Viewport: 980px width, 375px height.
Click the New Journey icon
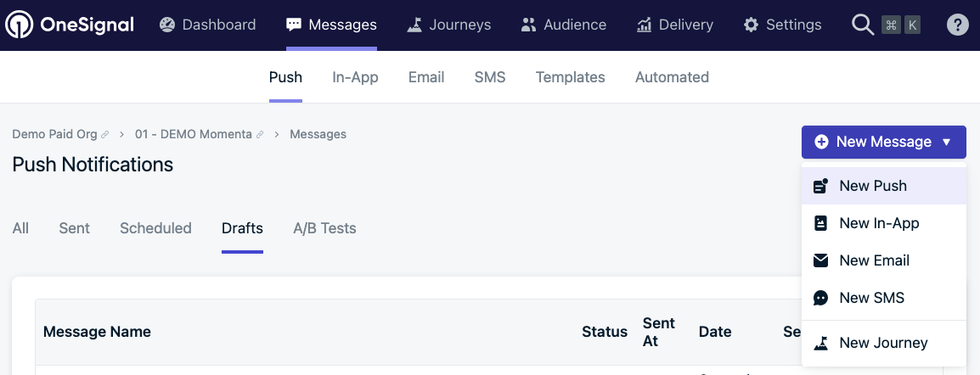820,343
